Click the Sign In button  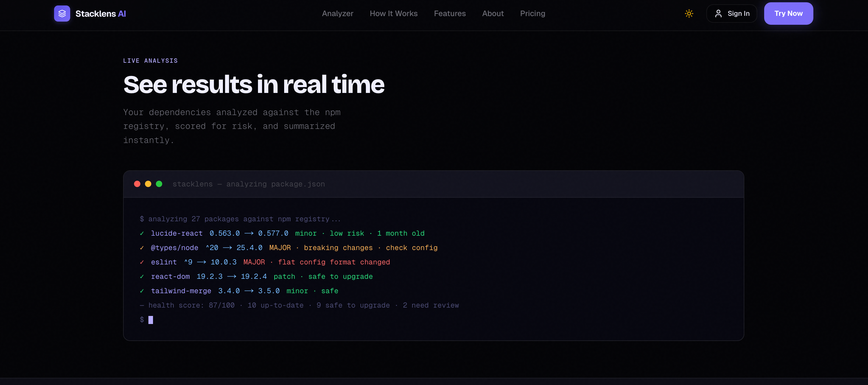(731, 14)
